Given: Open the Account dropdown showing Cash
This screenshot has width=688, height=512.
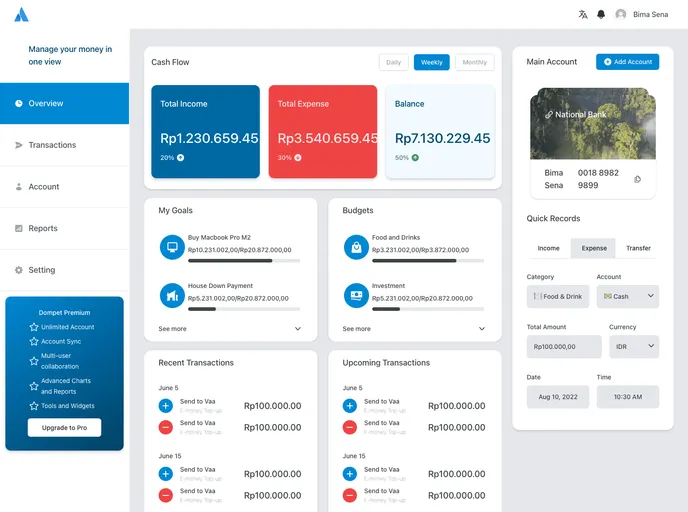Looking at the screenshot, I should pos(628,296).
